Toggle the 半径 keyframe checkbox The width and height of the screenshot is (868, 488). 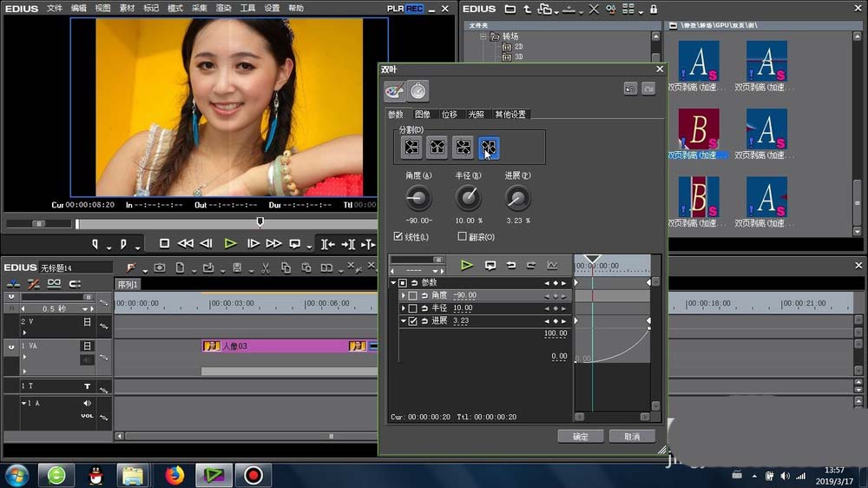pos(412,308)
